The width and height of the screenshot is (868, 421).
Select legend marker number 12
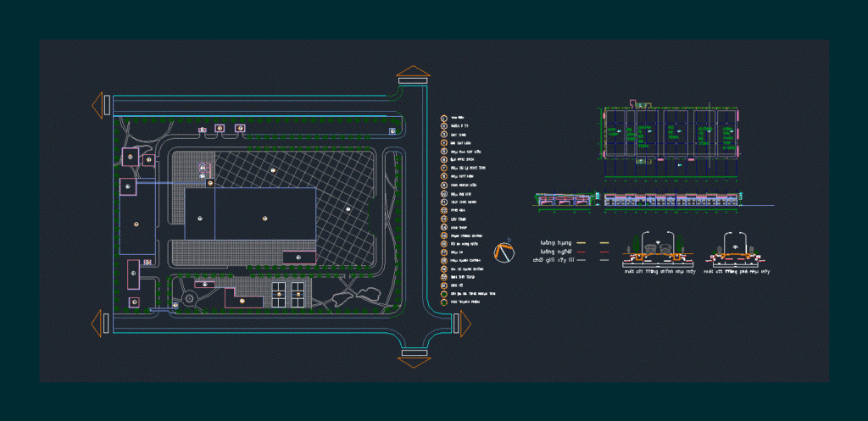(x=444, y=210)
